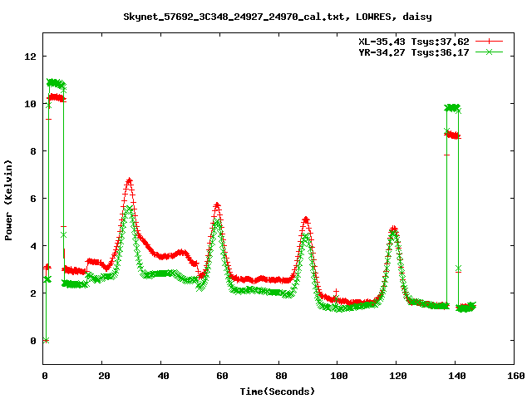Select the YR-34.27 Tsys:36.17 legend label

pyautogui.click(x=414, y=52)
